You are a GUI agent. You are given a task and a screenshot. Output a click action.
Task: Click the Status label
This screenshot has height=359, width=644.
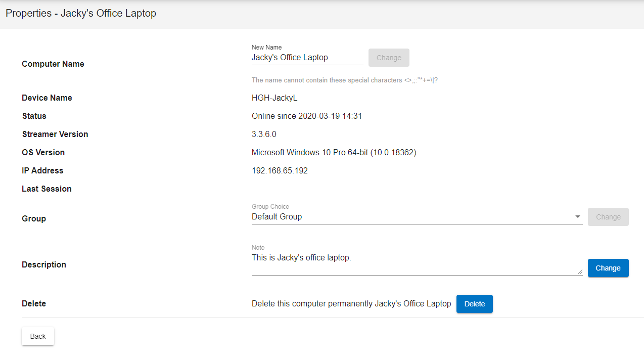(x=34, y=116)
